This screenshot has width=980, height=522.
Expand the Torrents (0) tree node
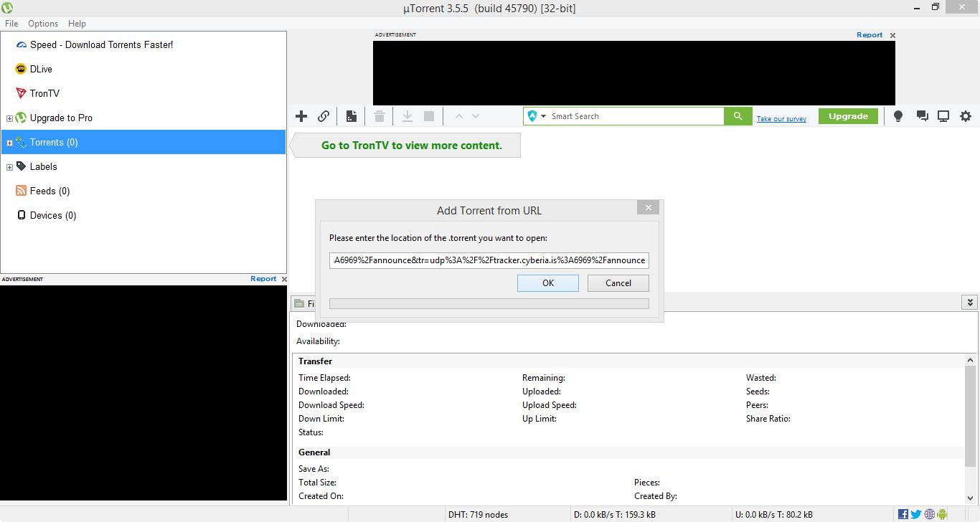[9, 143]
